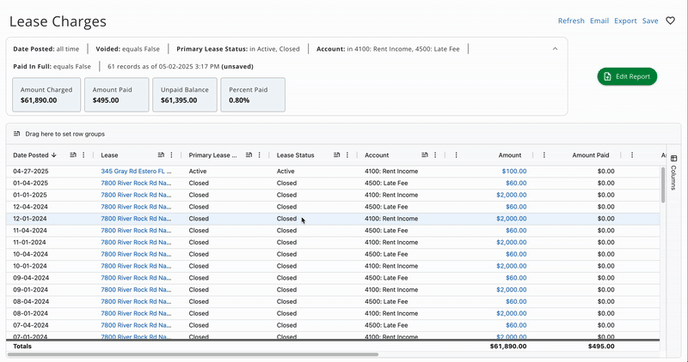Click the Date Posted all time filter

pos(46,49)
